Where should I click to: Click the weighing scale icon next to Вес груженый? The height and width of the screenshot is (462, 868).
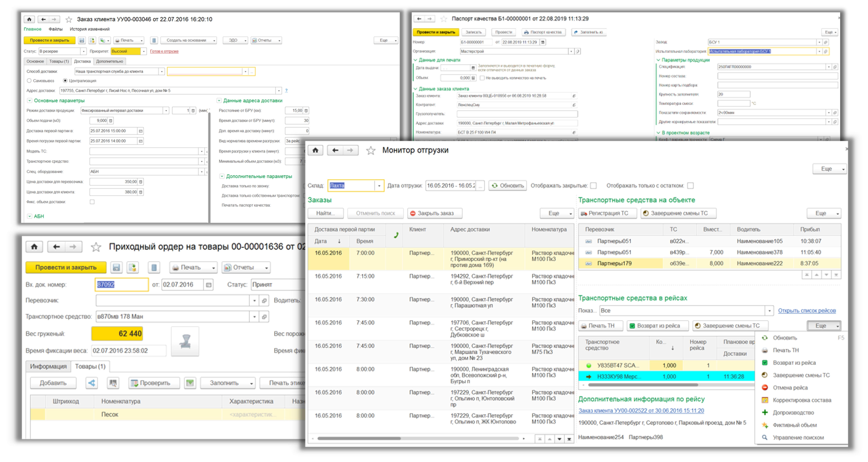[185, 341]
